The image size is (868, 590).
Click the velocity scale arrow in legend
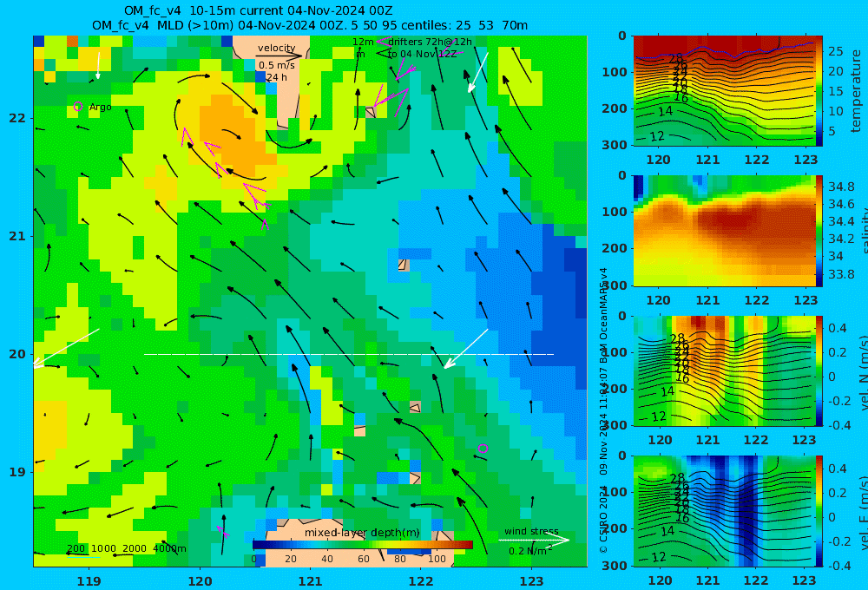(279, 56)
